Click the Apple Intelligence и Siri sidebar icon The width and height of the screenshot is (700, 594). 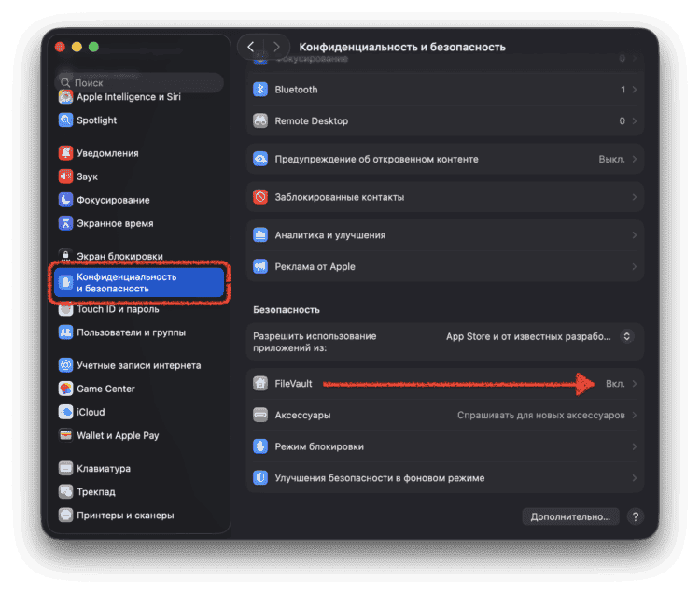coord(65,97)
